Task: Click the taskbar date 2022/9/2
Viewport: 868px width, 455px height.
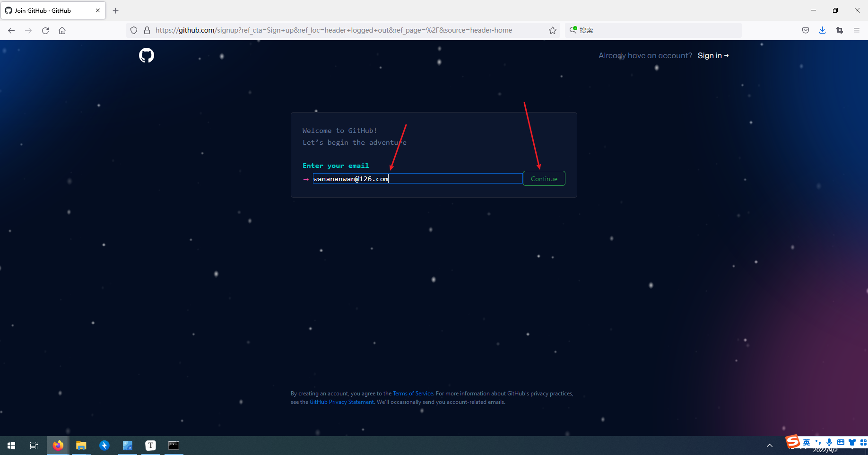Action: [x=825, y=450]
